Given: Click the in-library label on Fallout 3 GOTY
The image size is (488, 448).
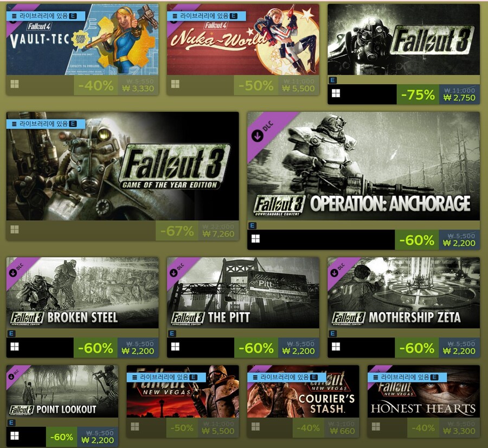Looking at the screenshot, I should [46, 124].
